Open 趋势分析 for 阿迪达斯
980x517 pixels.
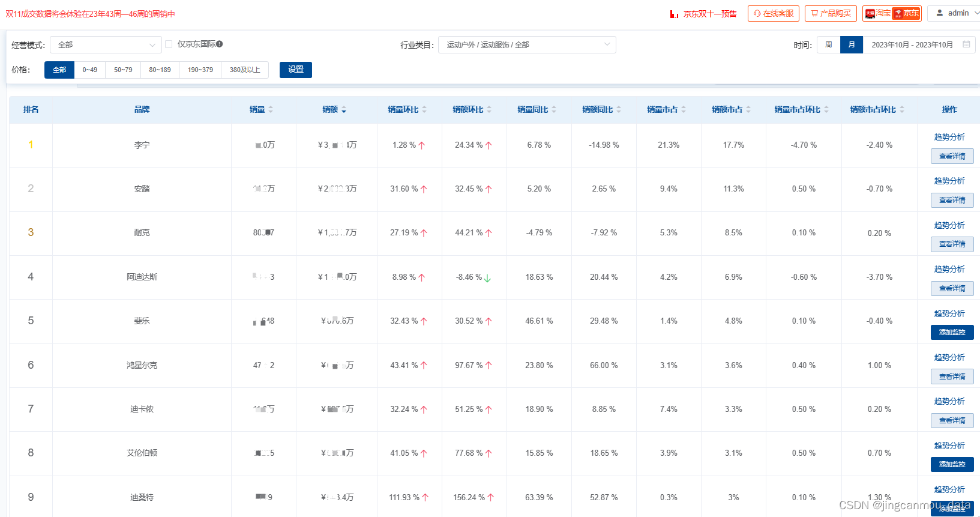(x=949, y=269)
